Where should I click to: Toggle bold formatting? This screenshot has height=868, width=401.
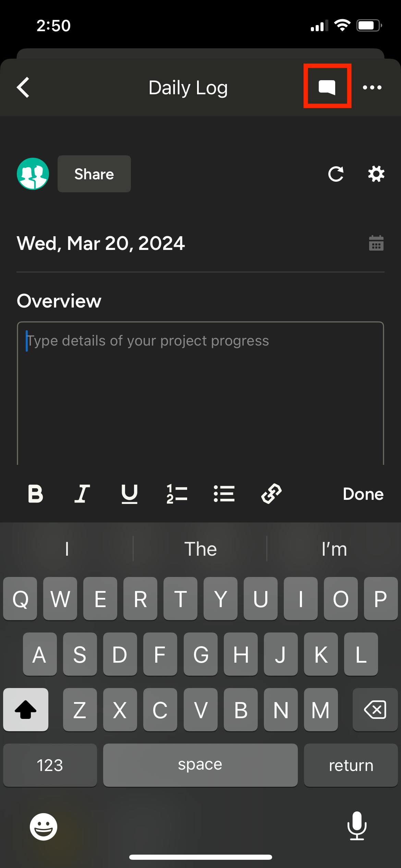(x=35, y=494)
